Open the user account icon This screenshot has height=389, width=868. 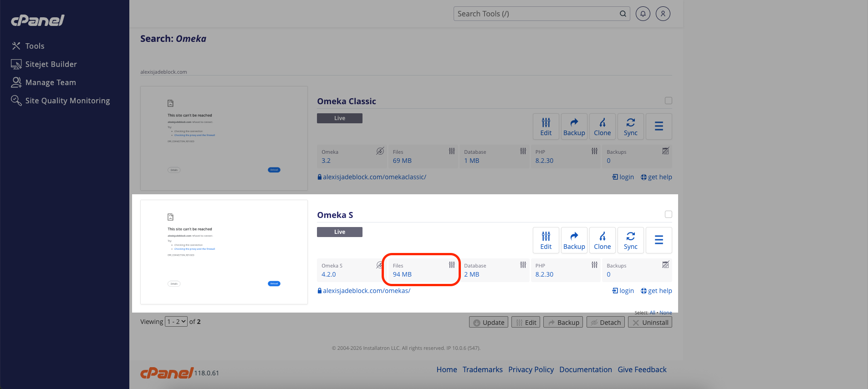pyautogui.click(x=663, y=14)
